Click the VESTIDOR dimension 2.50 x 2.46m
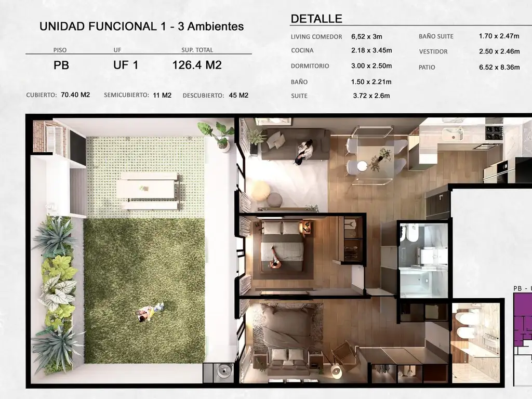Image resolution: width=532 pixels, height=399 pixels. [499, 51]
